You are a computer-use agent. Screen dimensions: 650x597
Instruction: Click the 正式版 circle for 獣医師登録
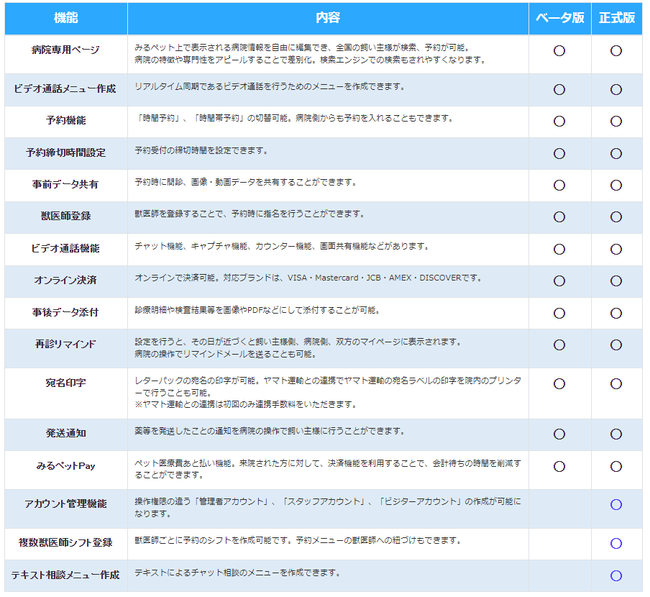(x=616, y=217)
